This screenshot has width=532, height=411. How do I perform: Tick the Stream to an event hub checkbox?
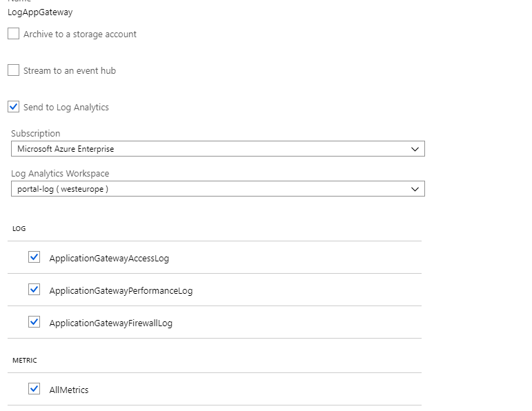tap(14, 70)
